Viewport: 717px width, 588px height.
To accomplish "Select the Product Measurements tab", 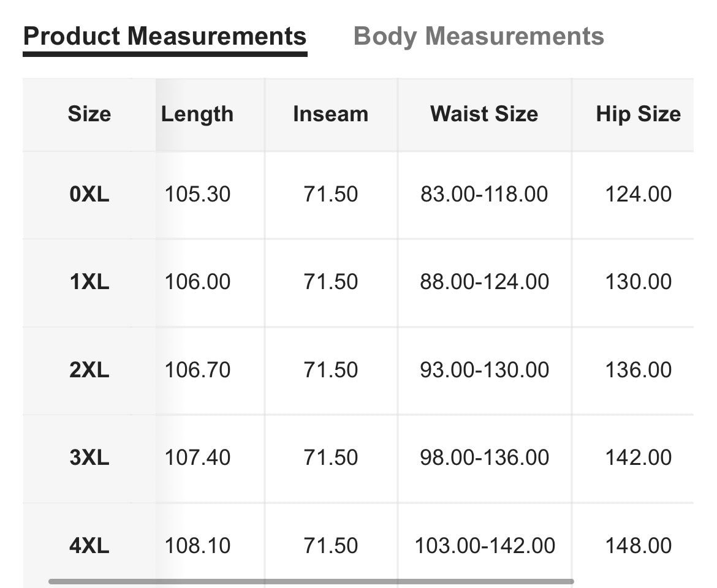I will click(165, 37).
